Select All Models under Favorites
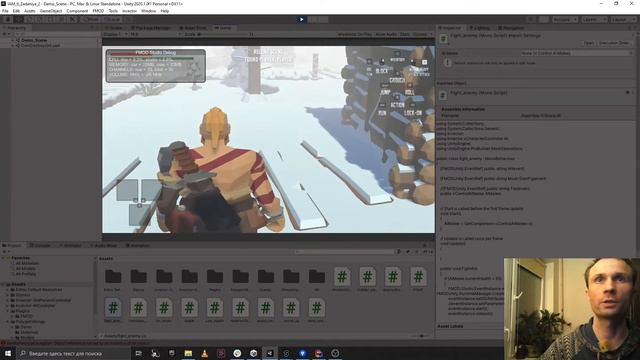The width and height of the screenshot is (640, 360). (25, 269)
